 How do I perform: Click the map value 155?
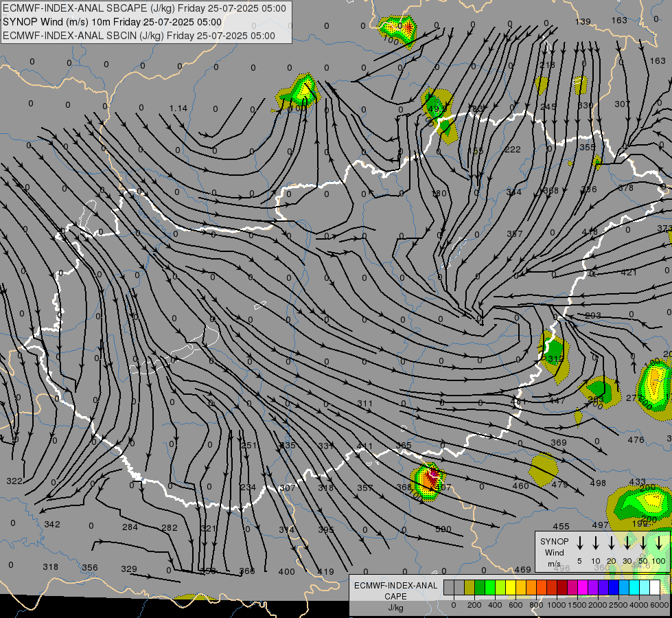tap(475, 151)
